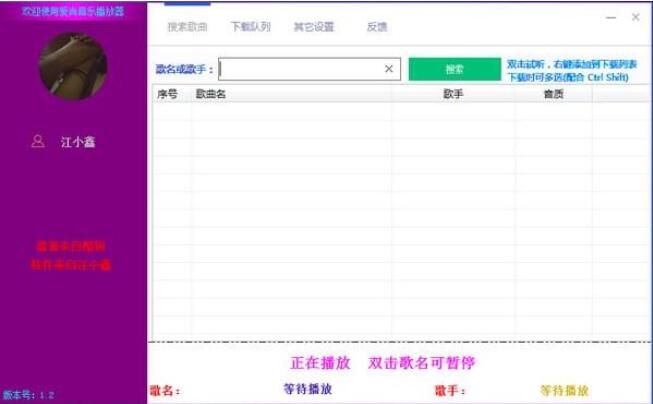653x404 pixels.
Task: Open the 反馈 tab
Action: (x=376, y=27)
